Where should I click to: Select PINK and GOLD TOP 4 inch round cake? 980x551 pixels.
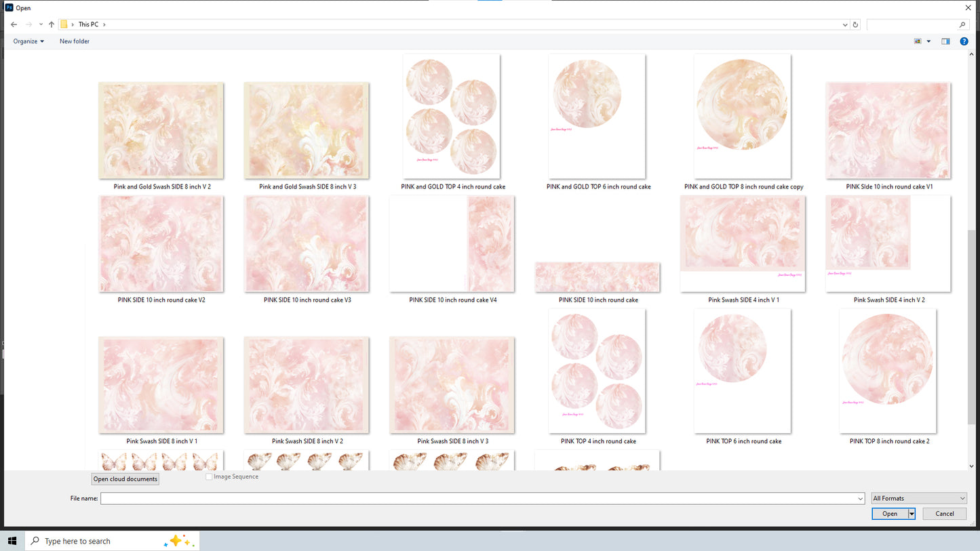(452, 122)
